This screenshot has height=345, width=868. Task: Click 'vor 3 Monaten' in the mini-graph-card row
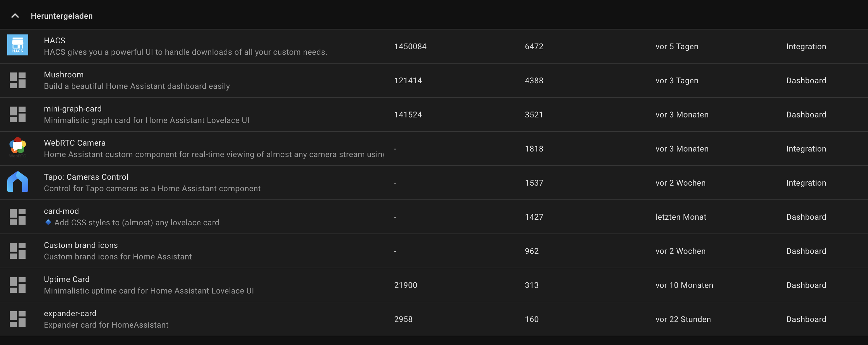[682, 114]
